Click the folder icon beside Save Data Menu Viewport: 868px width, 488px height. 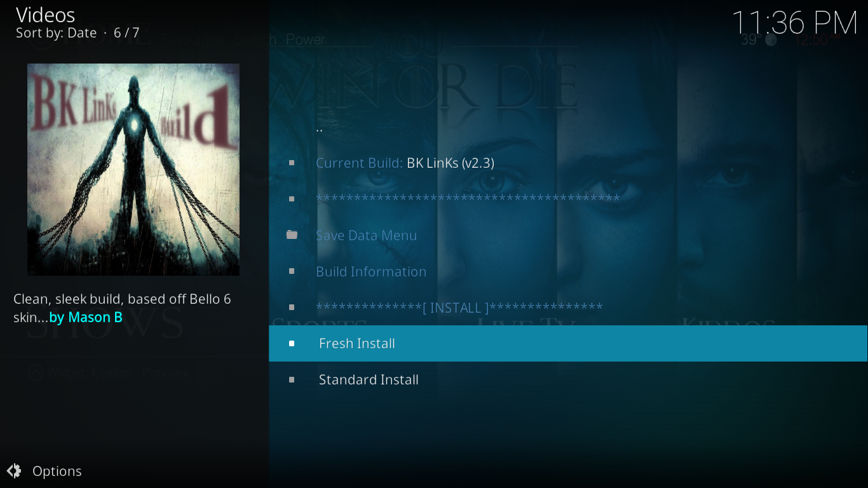tap(292, 235)
